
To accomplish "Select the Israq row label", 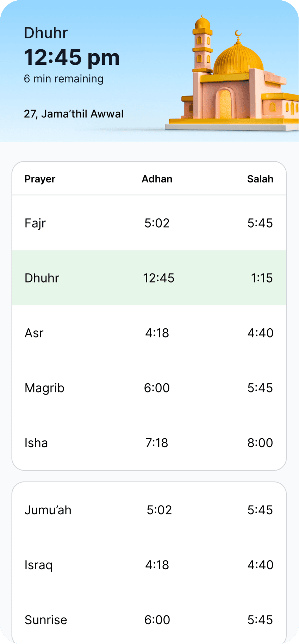I will 38,565.
